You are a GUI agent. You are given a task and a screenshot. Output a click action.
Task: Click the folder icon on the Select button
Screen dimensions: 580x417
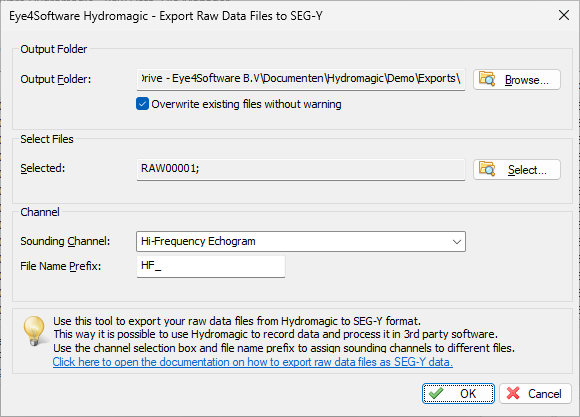pyautogui.click(x=487, y=169)
